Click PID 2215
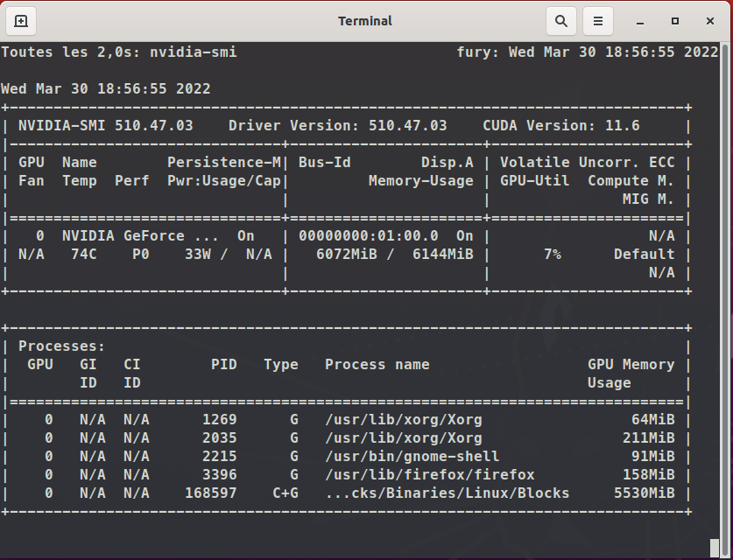The width and height of the screenshot is (733, 560). coord(220,457)
